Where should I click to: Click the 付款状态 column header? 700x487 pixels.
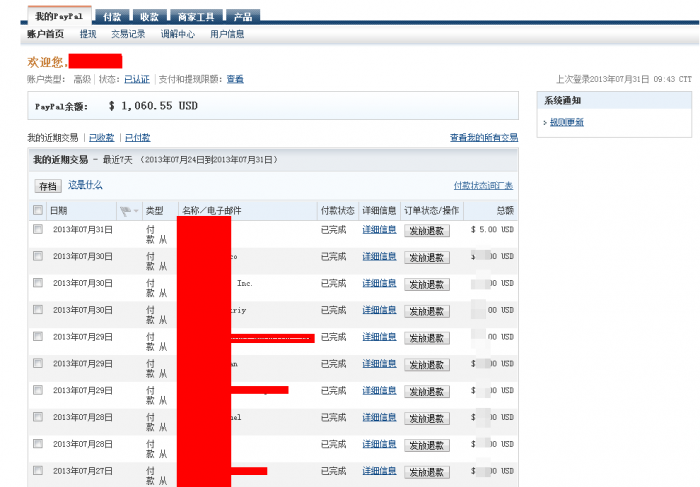338,211
